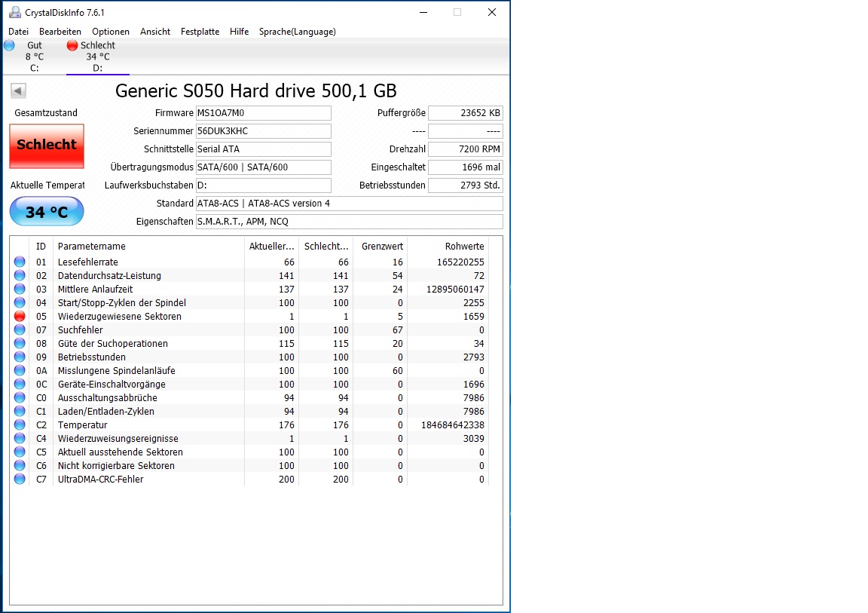
Task: Close the CrystalDiskInfo window
Action: point(491,12)
